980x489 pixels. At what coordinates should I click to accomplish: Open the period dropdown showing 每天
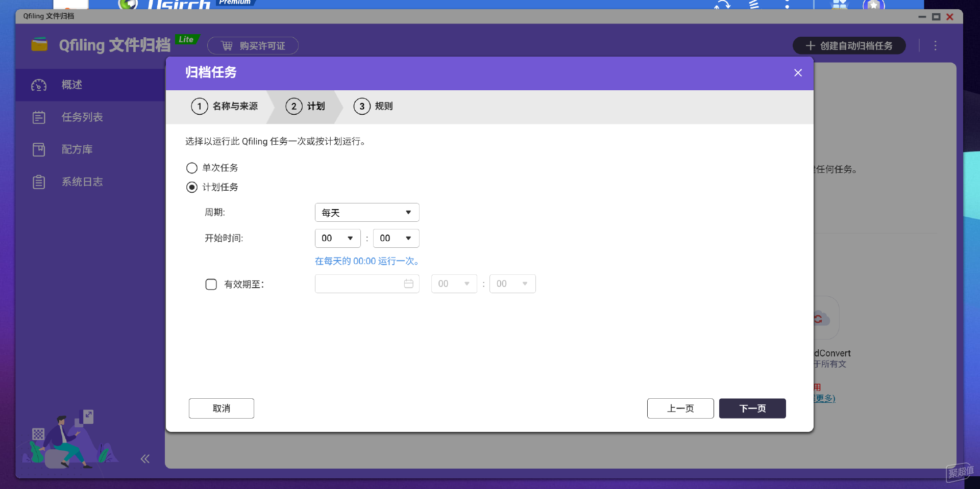point(366,213)
